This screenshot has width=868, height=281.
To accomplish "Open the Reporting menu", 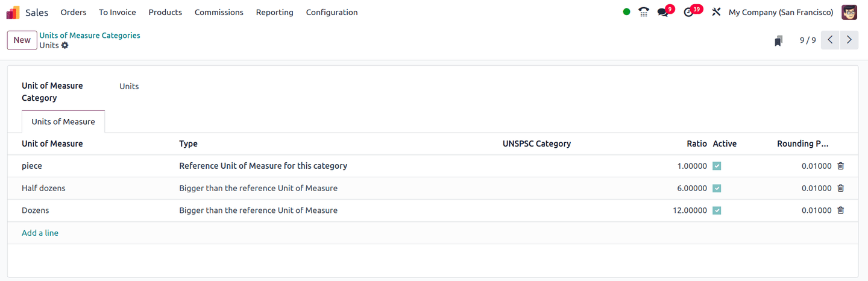I will (274, 12).
